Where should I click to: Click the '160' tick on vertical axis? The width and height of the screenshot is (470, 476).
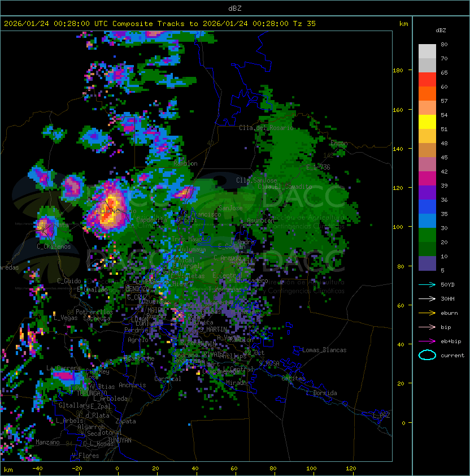click(398, 110)
